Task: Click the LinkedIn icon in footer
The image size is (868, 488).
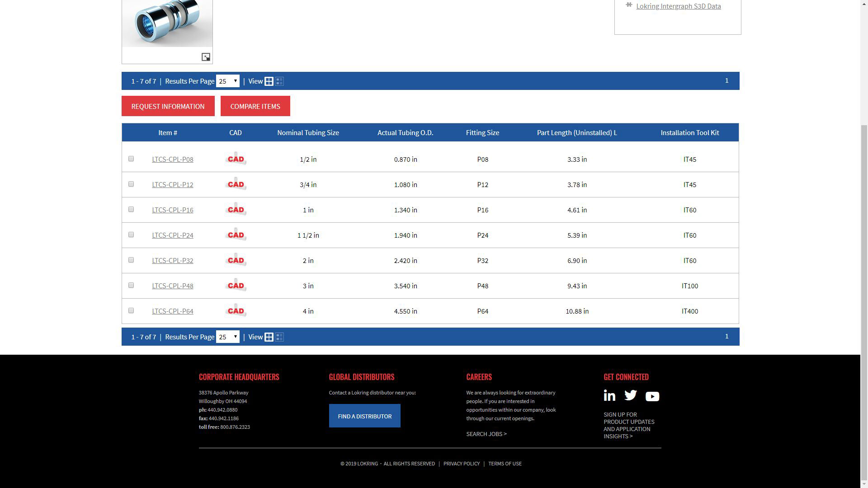Action: click(x=609, y=396)
